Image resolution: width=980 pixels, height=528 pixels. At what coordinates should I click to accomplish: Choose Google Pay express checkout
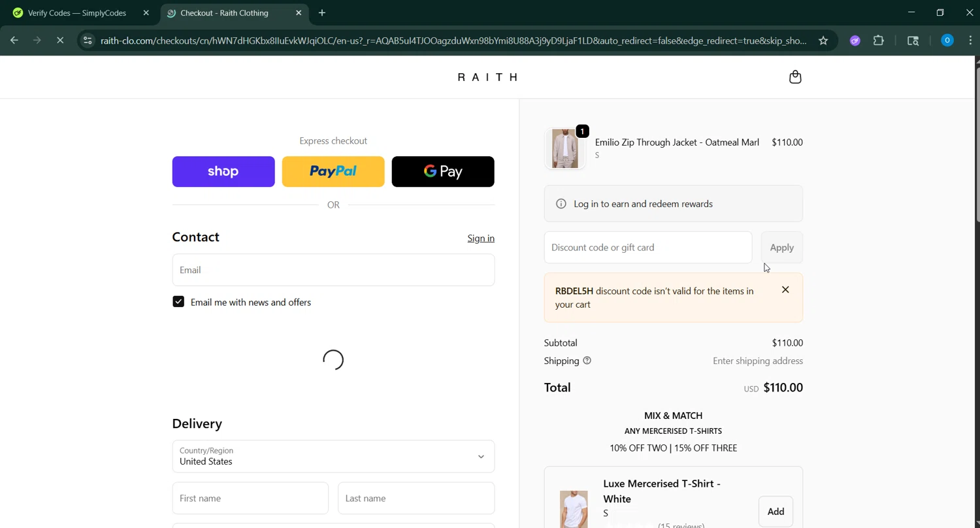(443, 171)
